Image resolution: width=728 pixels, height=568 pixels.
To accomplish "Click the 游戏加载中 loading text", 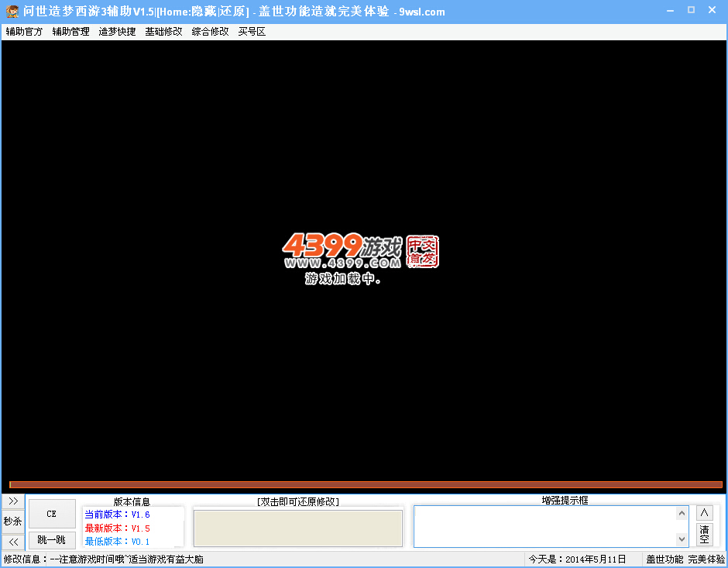I will click(342, 279).
